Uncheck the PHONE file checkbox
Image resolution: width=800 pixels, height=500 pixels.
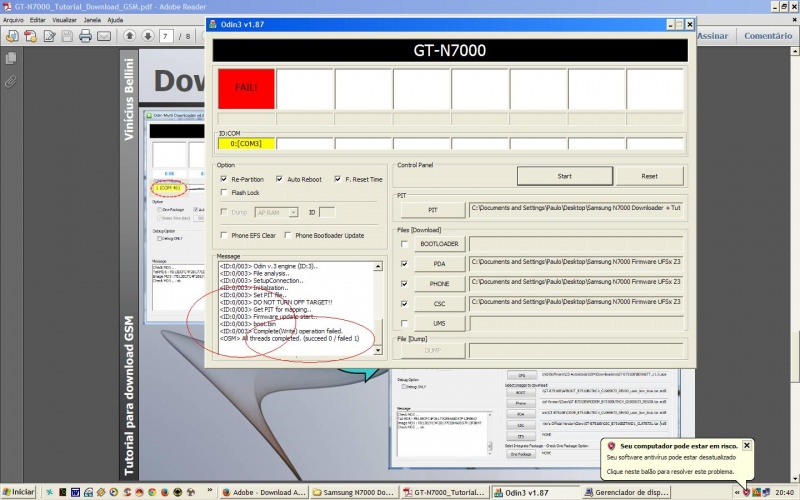pos(405,284)
